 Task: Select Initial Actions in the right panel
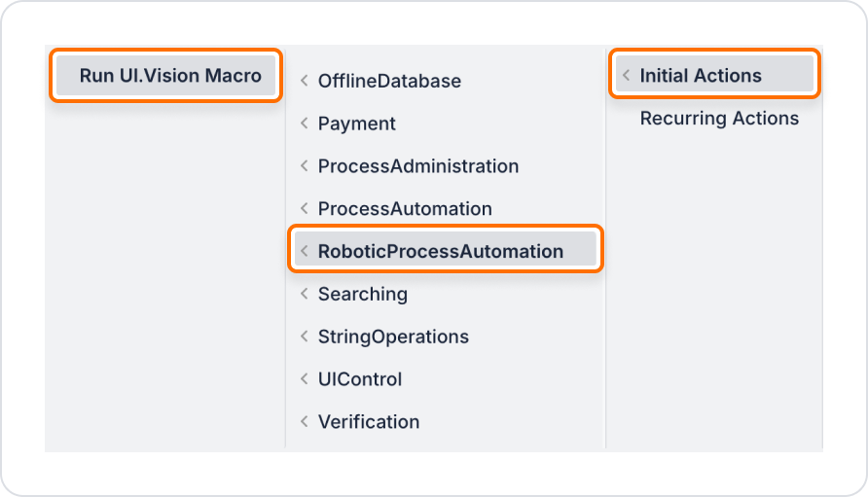pyautogui.click(x=714, y=74)
